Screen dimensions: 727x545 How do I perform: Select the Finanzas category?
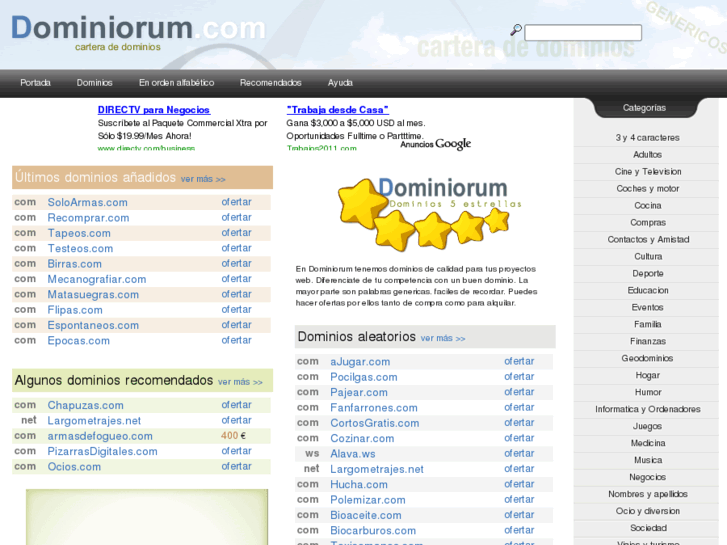[x=647, y=341]
